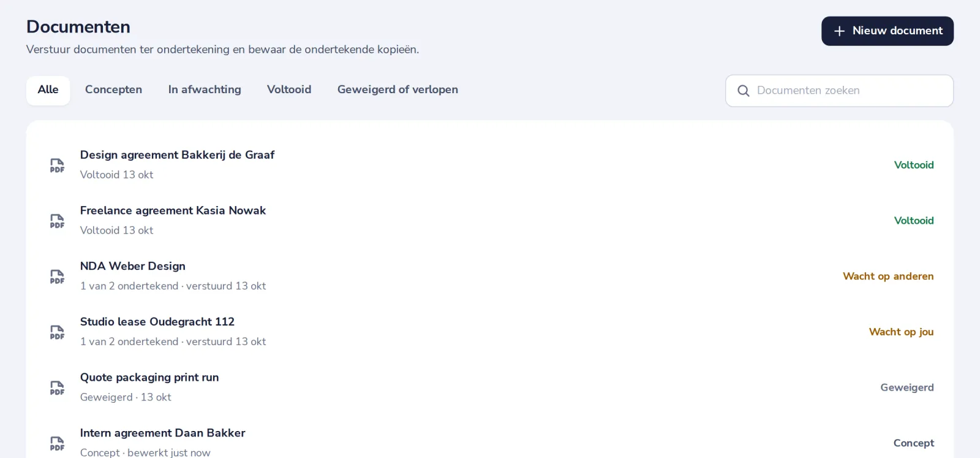The image size is (980, 458).
Task: Click the Wacht op jou status label
Action: click(x=901, y=332)
